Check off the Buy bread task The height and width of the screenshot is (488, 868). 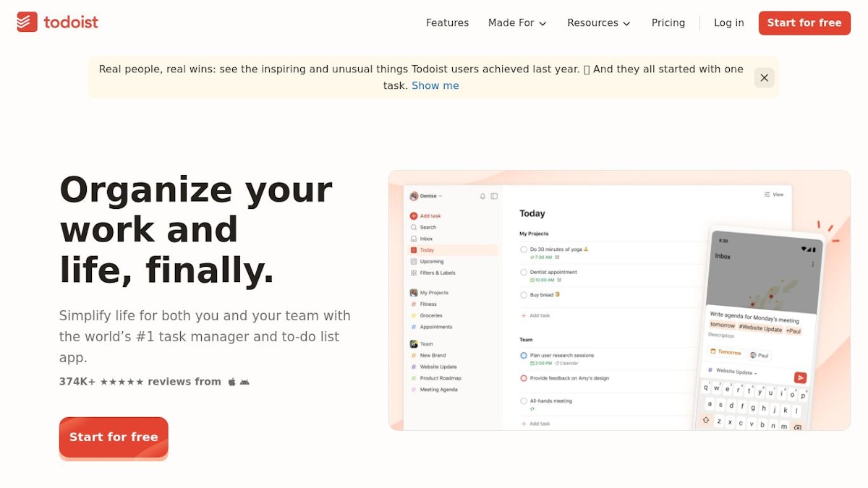[x=523, y=294]
